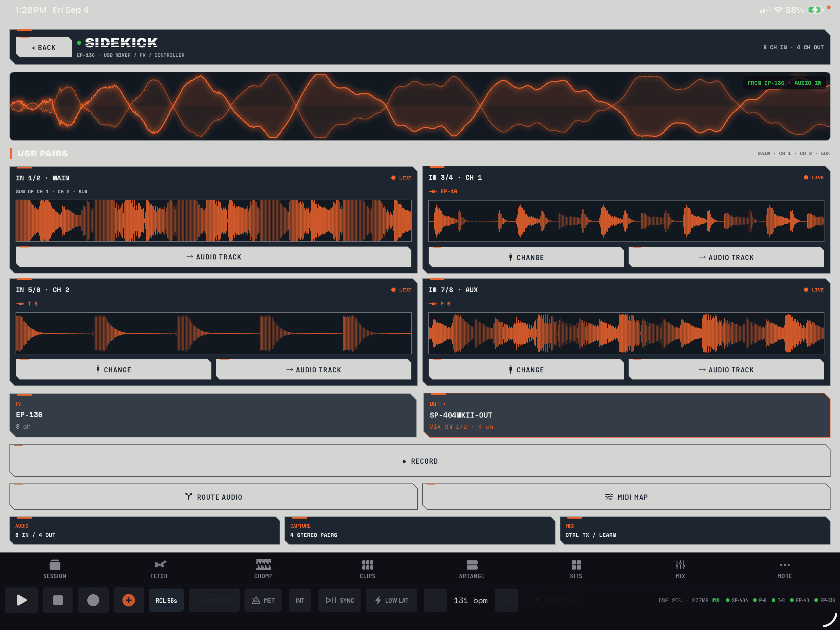Open ROUTE AUDIO
840x630 pixels.
(x=213, y=497)
